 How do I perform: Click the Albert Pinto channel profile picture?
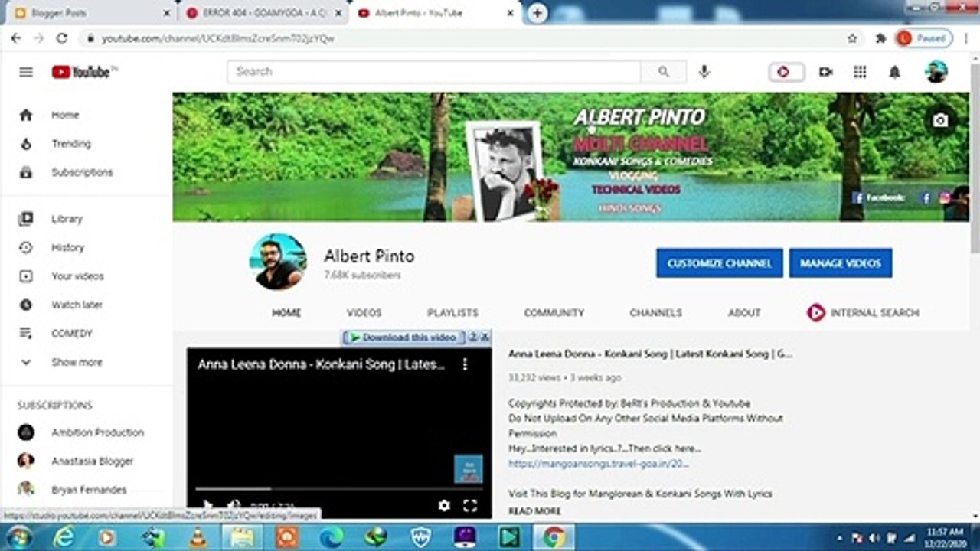(x=278, y=262)
